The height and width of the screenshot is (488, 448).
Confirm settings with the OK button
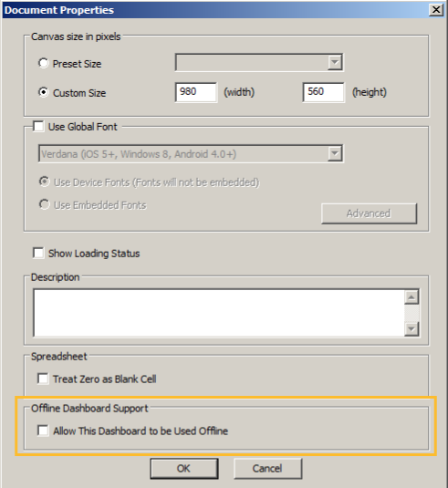pyautogui.click(x=184, y=469)
